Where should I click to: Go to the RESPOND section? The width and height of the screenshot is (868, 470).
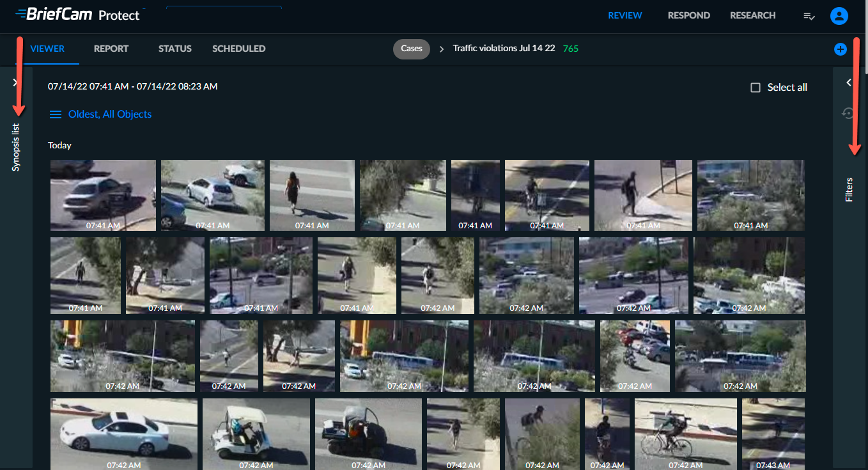pyautogui.click(x=689, y=15)
